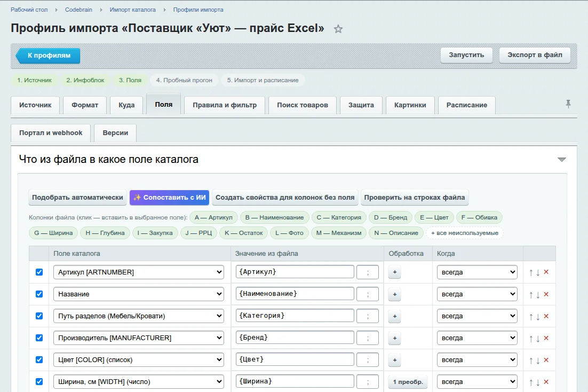This screenshot has width=588, height=392.
Task: Collapse the 'Что из файла' section
Action: [x=561, y=160]
